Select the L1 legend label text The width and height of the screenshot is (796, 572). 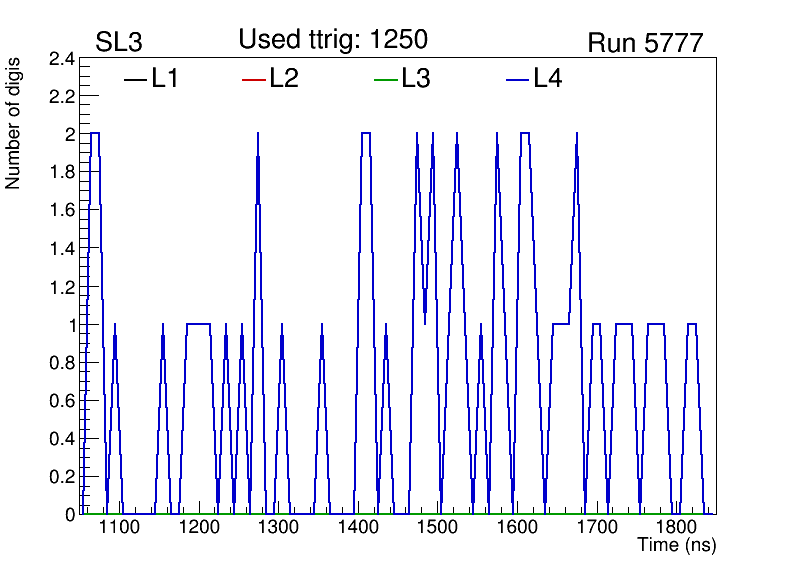coord(165,79)
